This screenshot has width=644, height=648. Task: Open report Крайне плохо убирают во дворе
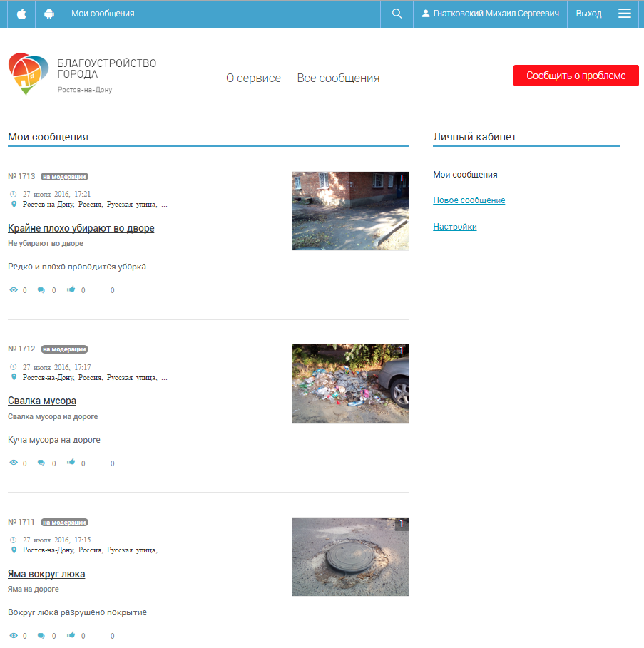click(81, 228)
